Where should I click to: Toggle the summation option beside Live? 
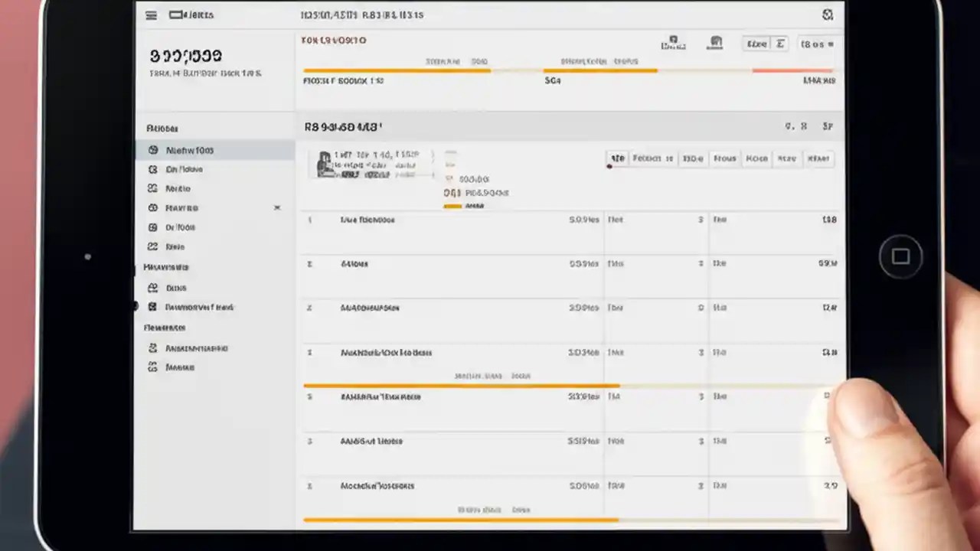pos(779,44)
